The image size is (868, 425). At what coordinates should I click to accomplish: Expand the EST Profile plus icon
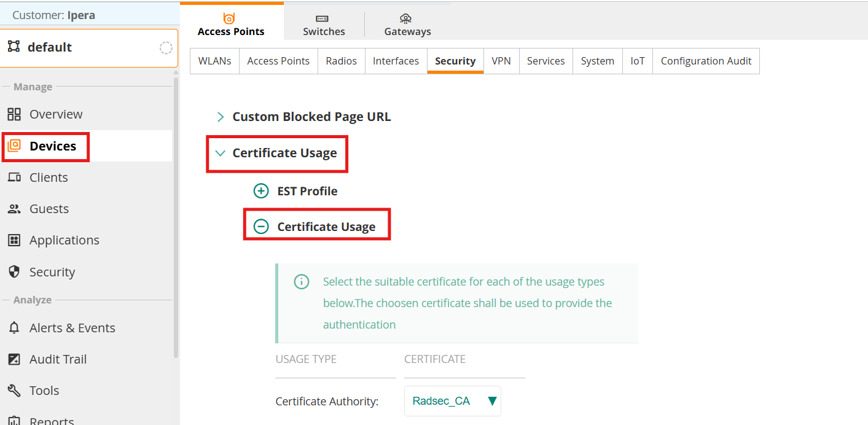tap(261, 191)
